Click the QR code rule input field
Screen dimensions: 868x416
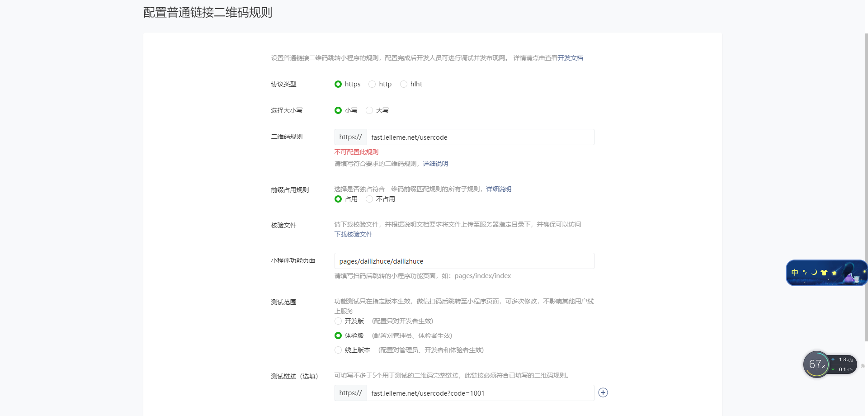click(480, 137)
